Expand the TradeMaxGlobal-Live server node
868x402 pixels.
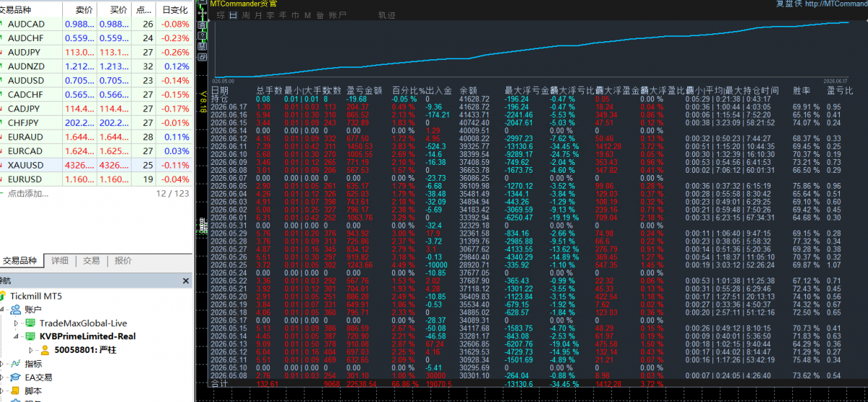point(16,322)
